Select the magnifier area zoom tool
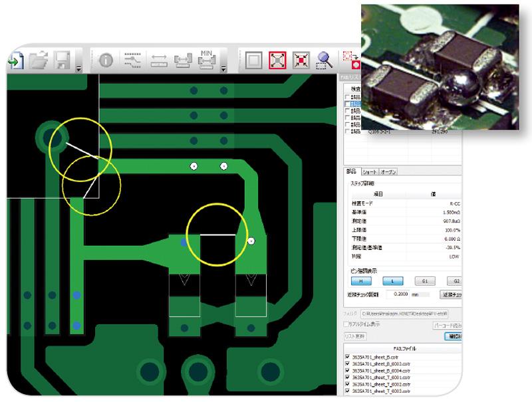 pos(323,60)
